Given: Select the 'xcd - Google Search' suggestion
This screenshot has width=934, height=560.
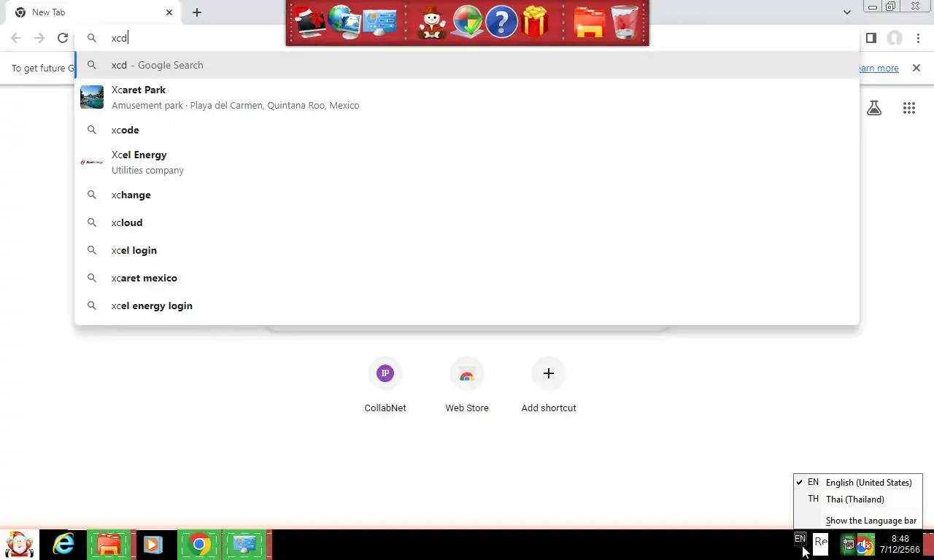Looking at the screenshot, I should (467, 65).
